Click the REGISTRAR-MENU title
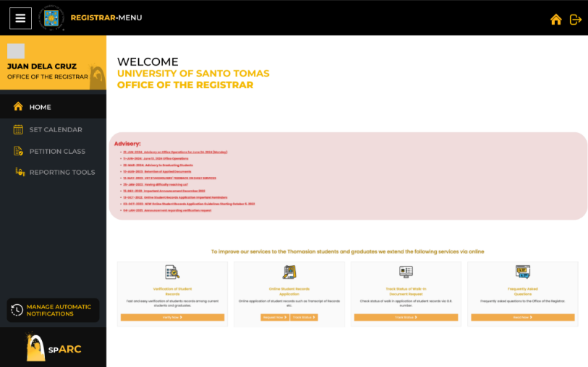588x367 pixels. [106, 17]
